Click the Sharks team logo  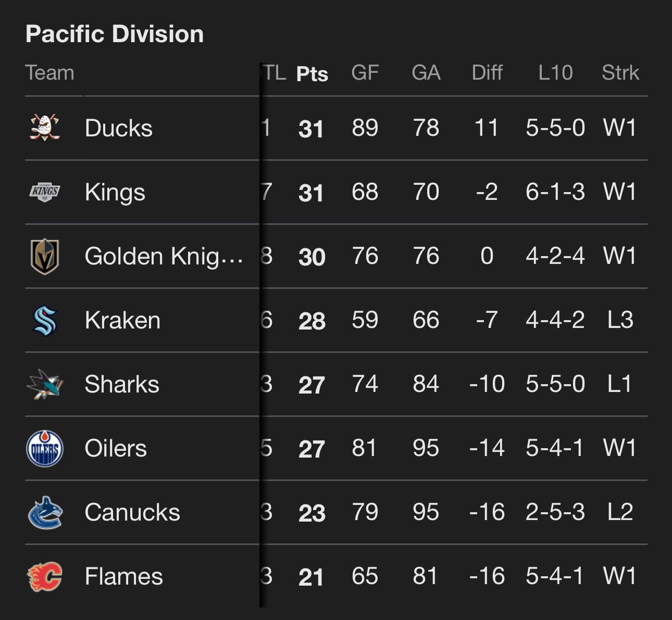[x=45, y=385]
